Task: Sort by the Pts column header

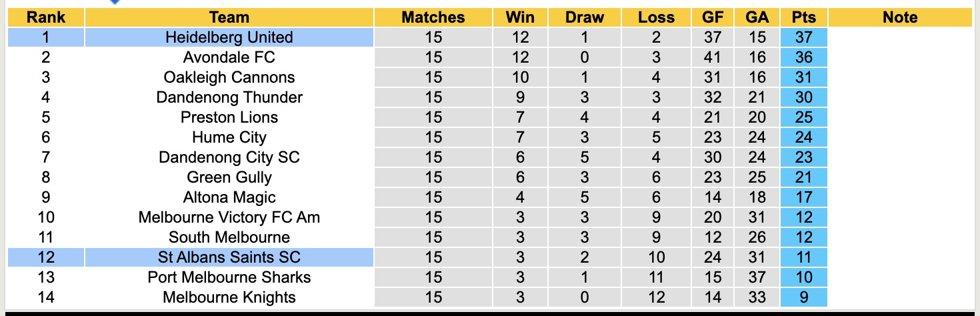Action: click(804, 17)
